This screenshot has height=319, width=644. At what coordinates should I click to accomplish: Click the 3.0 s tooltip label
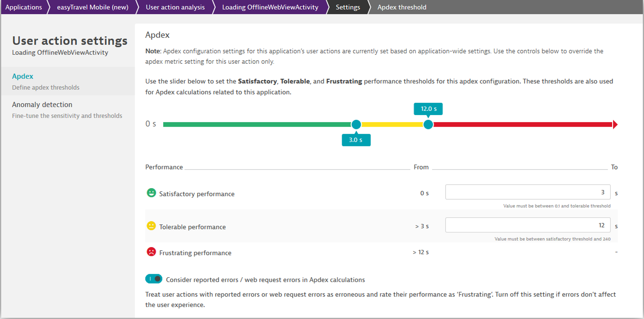356,140
